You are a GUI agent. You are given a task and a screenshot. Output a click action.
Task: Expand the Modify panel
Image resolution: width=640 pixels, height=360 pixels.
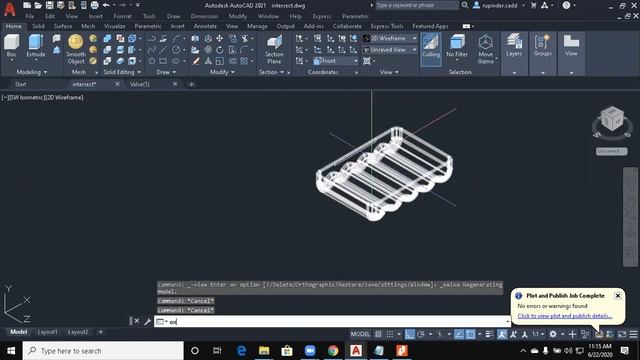[222, 72]
